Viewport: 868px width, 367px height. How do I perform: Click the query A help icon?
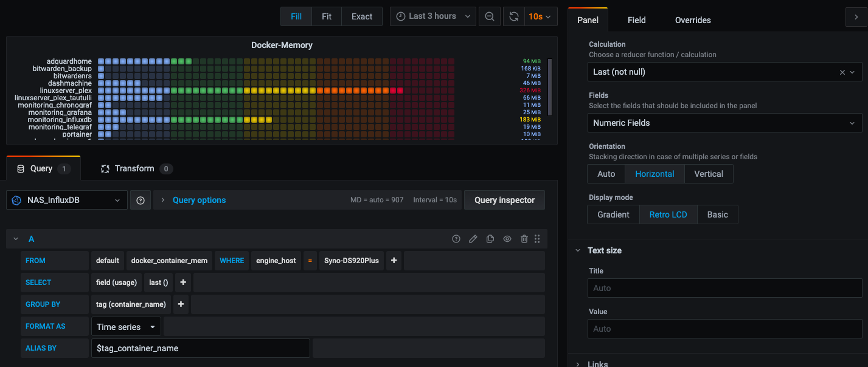click(x=456, y=239)
